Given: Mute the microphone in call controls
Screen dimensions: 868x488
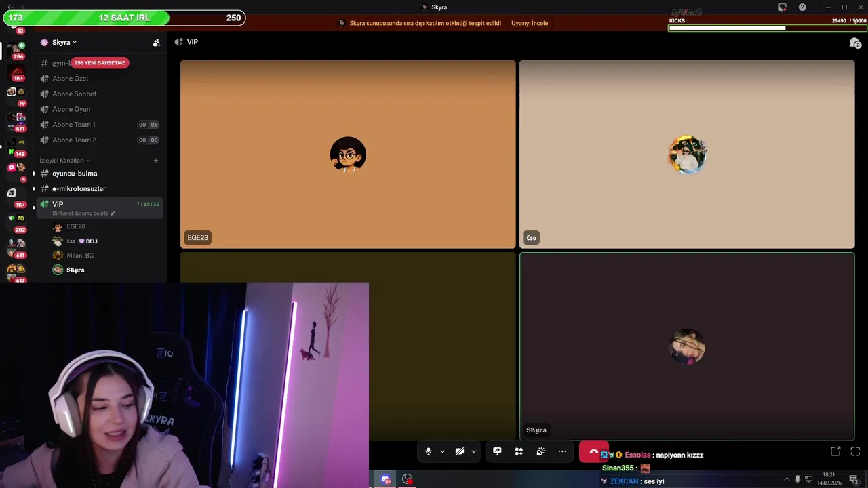Looking at the screenshot, I should [x=428, y=451].
